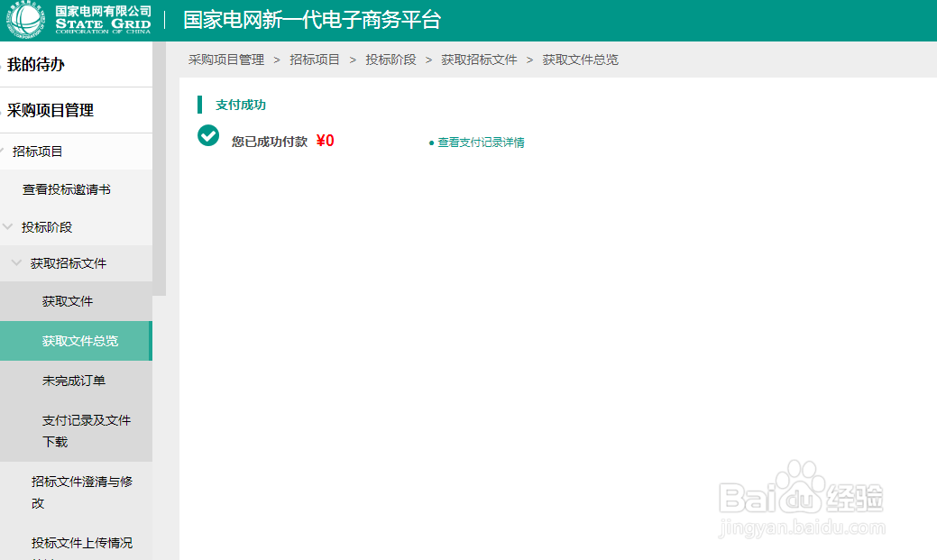
Task: Select the green highlight bar beside 支付成功
Action: [x=200, y=106]
